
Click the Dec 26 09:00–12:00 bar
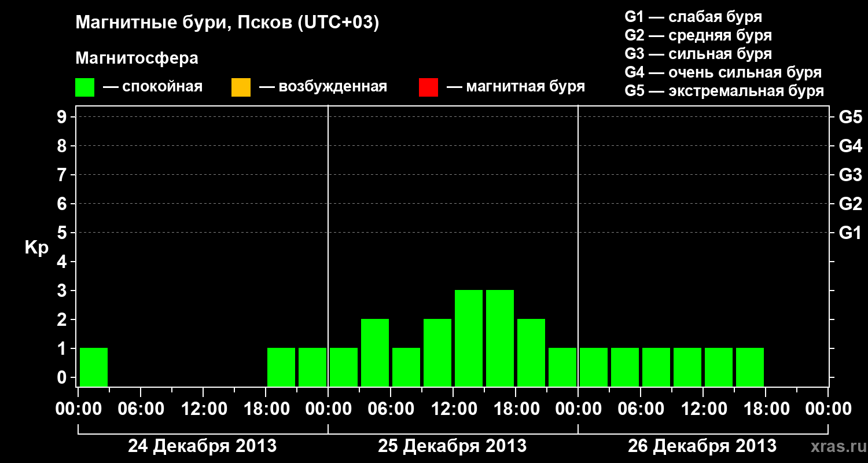coord(687,367)
